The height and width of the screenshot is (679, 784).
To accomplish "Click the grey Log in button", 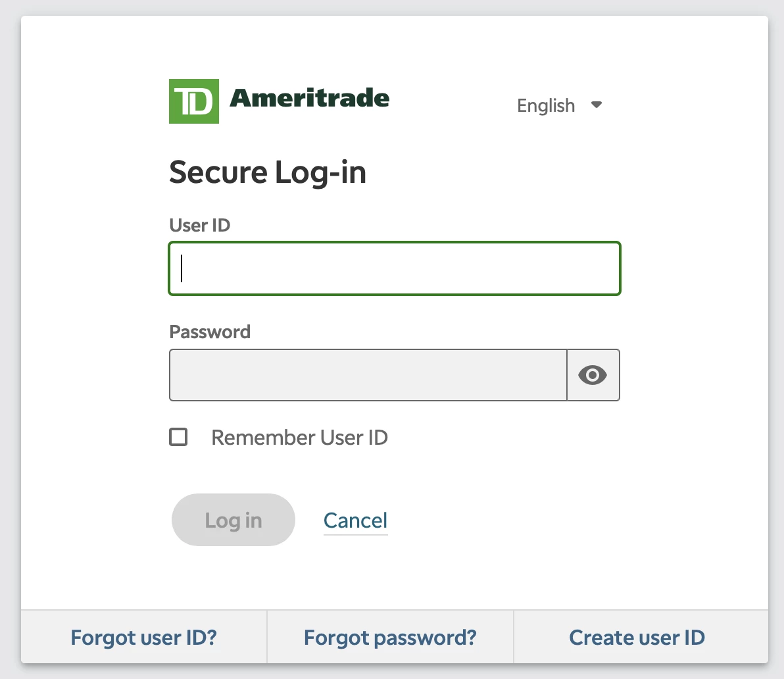I will 233,520.
